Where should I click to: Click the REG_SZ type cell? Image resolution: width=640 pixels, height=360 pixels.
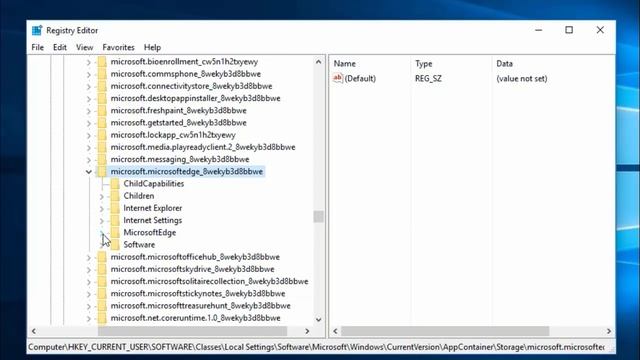[x=428, y=78]
